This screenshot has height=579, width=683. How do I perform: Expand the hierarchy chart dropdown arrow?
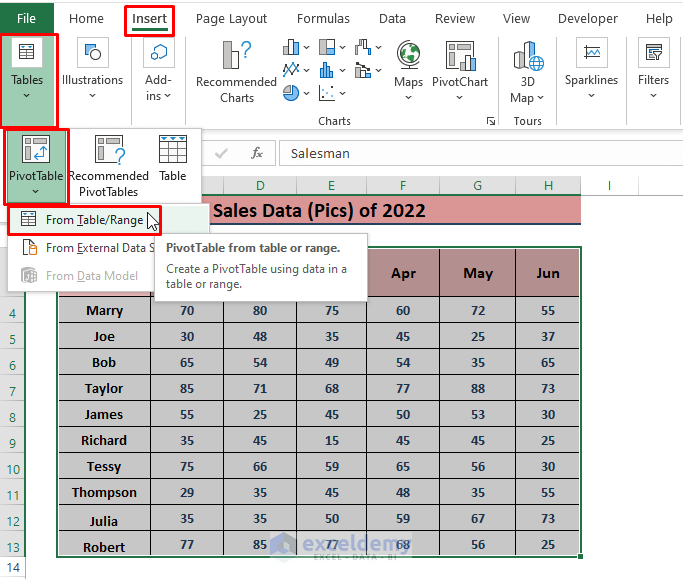(342, 47)
